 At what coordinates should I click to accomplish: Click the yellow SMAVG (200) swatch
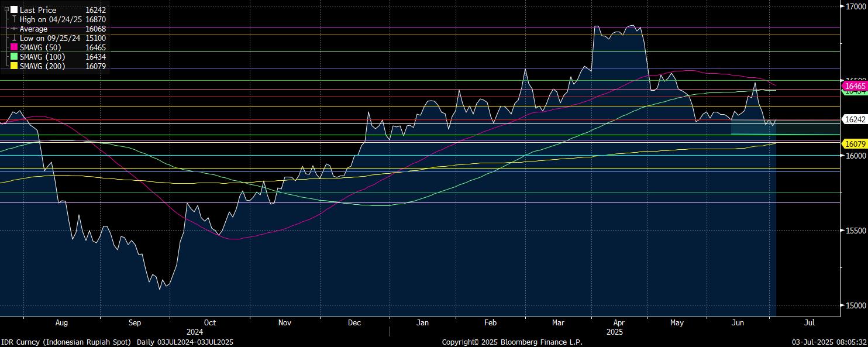click(14, 66)
